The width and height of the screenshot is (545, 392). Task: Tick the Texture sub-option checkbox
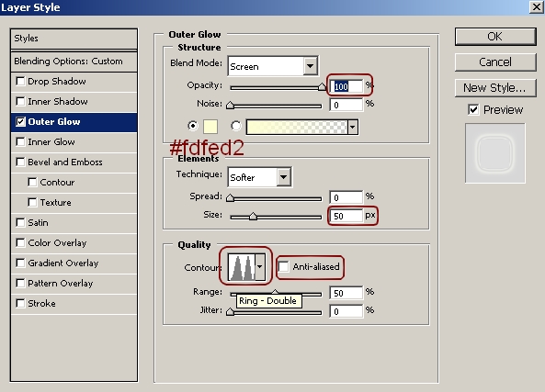click(x=32, y=202)
